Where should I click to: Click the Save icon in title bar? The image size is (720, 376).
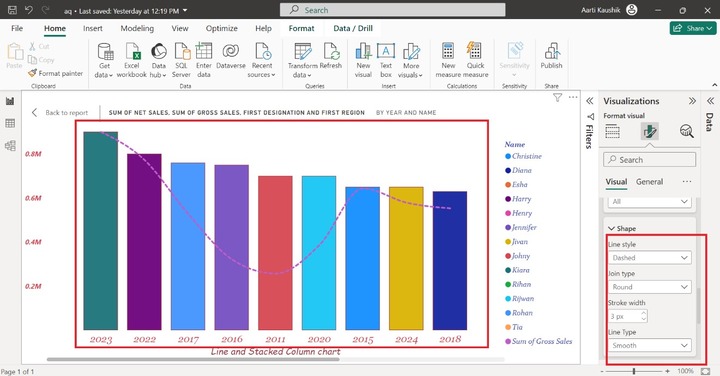click(12, 10)
